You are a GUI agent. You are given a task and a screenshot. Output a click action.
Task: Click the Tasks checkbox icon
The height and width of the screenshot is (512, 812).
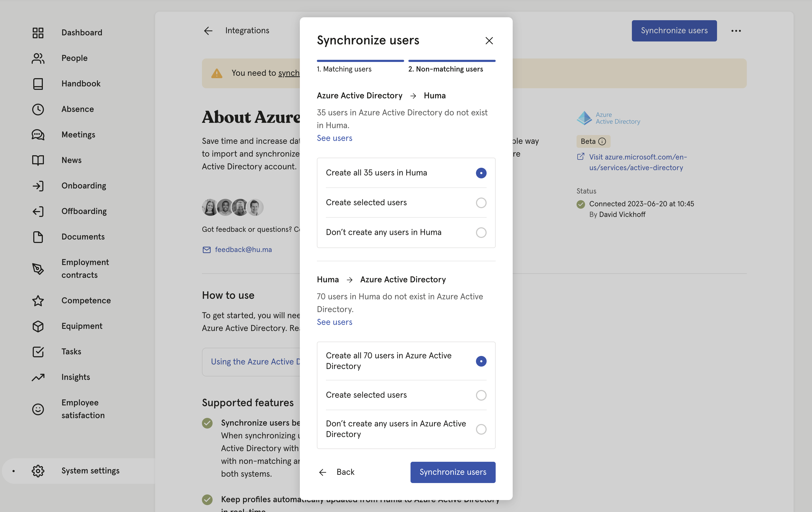[38, 352]
